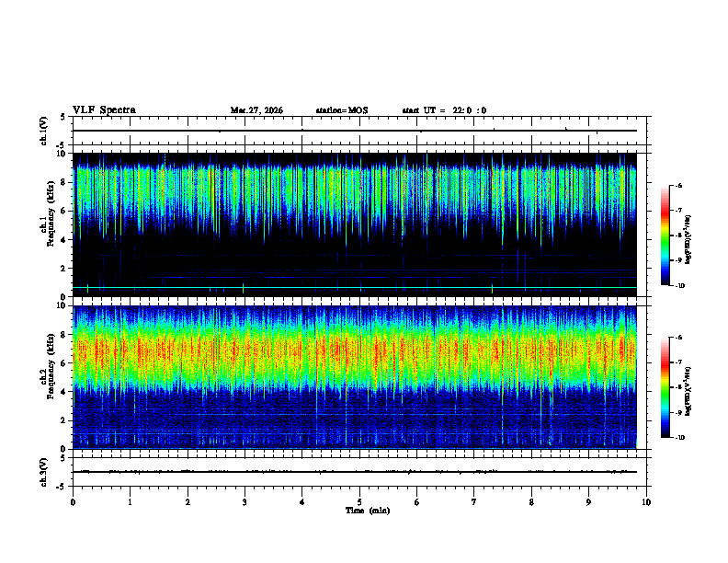
Task: Click time axis tick label "1"
Action: click(131, 502)
